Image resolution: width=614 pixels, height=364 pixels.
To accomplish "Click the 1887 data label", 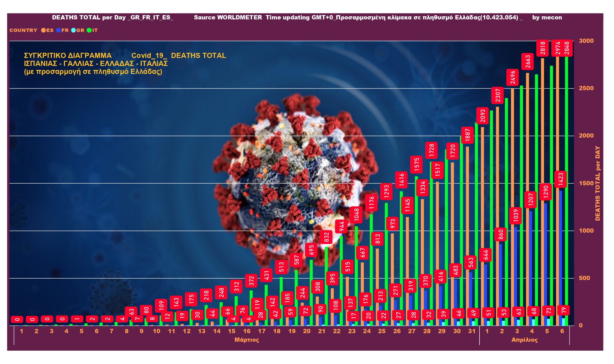I will pyautogui.click(x=467, y=135).
